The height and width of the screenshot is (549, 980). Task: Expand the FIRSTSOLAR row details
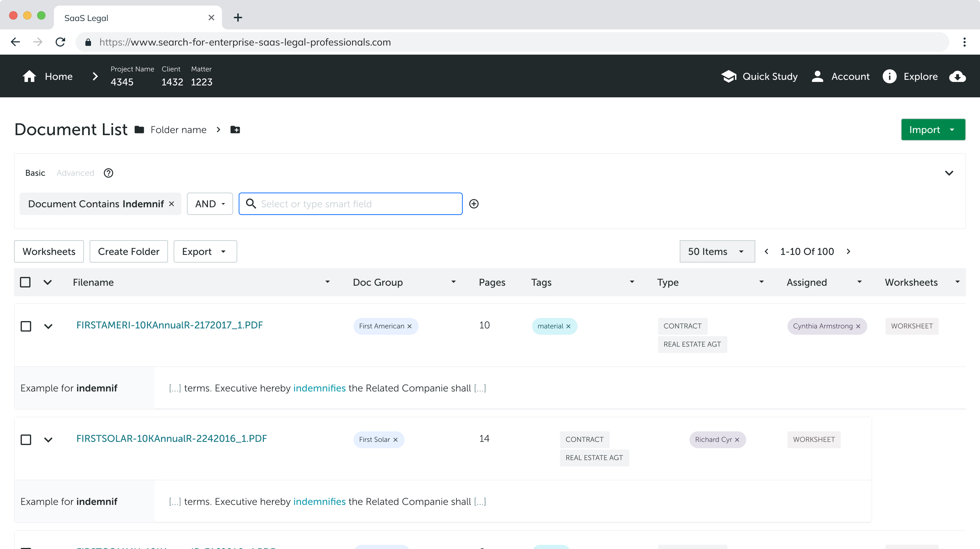click(x=48, y=440)
